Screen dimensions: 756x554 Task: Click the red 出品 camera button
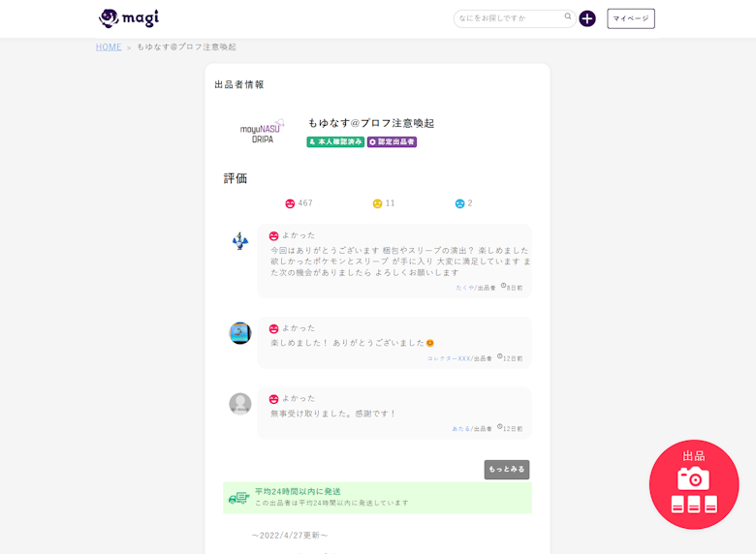pyautogui.click(x=694, y=484)
